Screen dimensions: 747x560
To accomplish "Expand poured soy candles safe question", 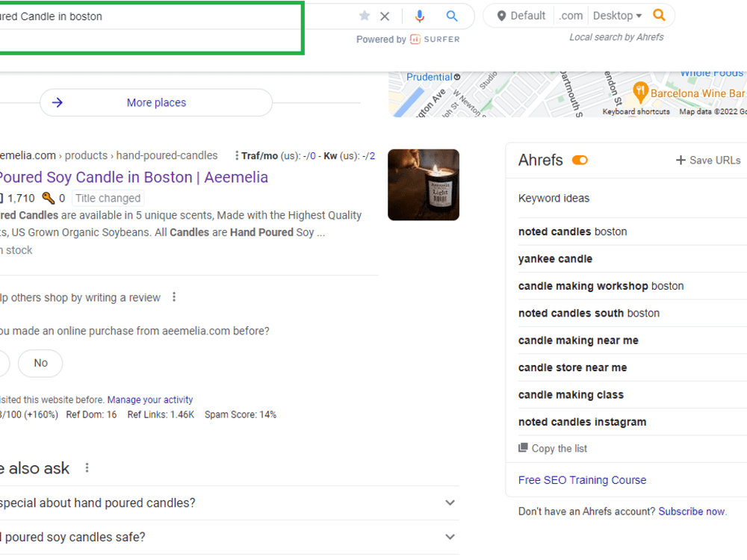I will click(229, 537).
